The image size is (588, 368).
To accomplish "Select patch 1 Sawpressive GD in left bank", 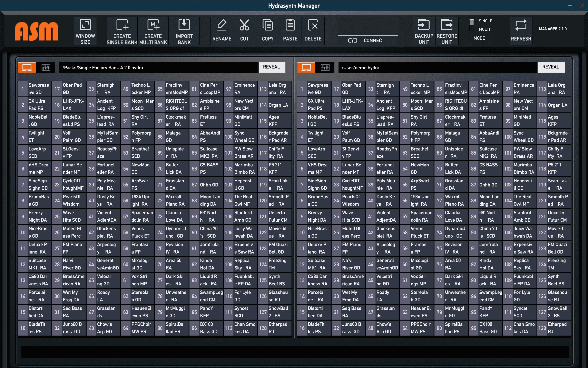I will pyautogui.click(x=35, y=89).
